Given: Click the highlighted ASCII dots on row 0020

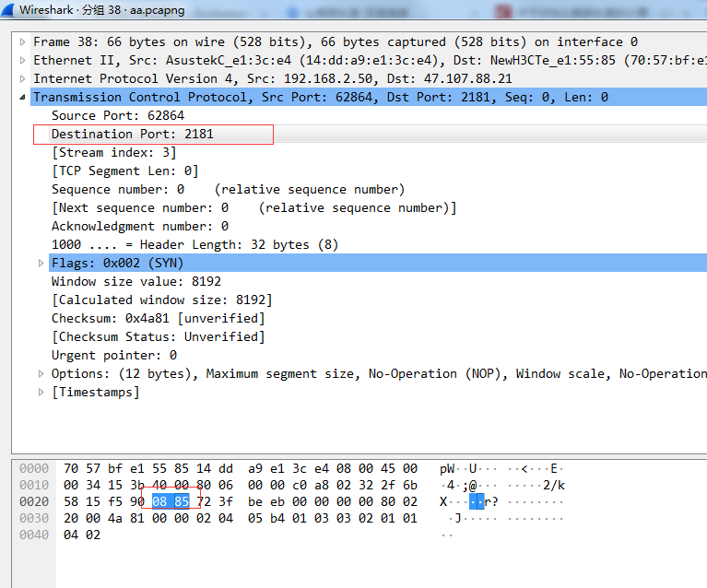Looking at the screenshot, I should [477, 502].
